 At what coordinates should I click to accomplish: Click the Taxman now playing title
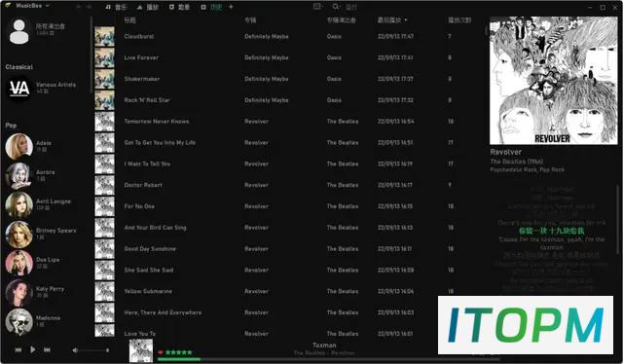coord(324,346)
